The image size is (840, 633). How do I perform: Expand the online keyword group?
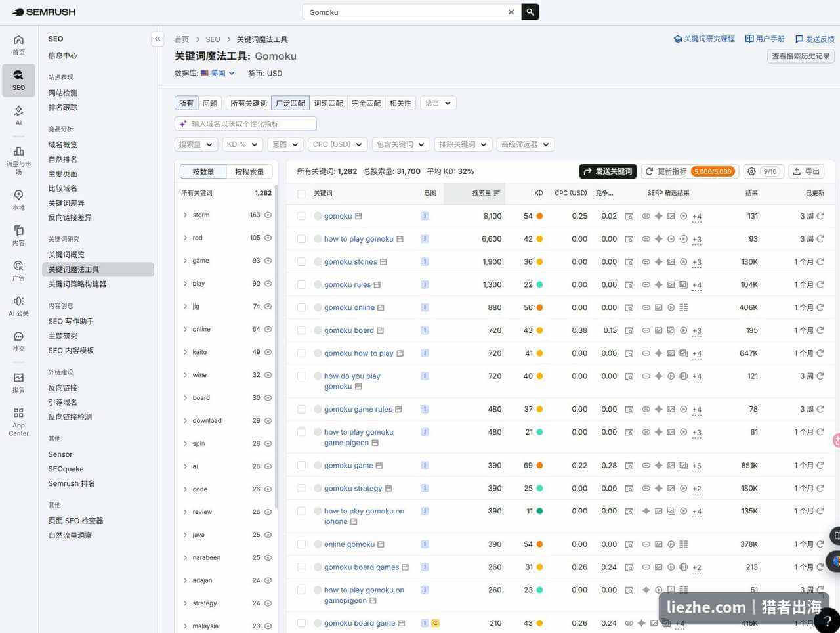tap(185, 329)
